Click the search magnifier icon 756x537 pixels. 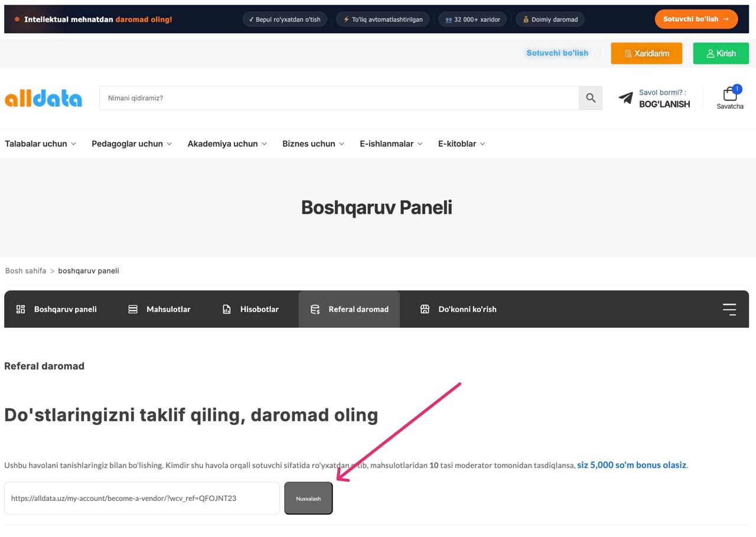tap(591, 98)
